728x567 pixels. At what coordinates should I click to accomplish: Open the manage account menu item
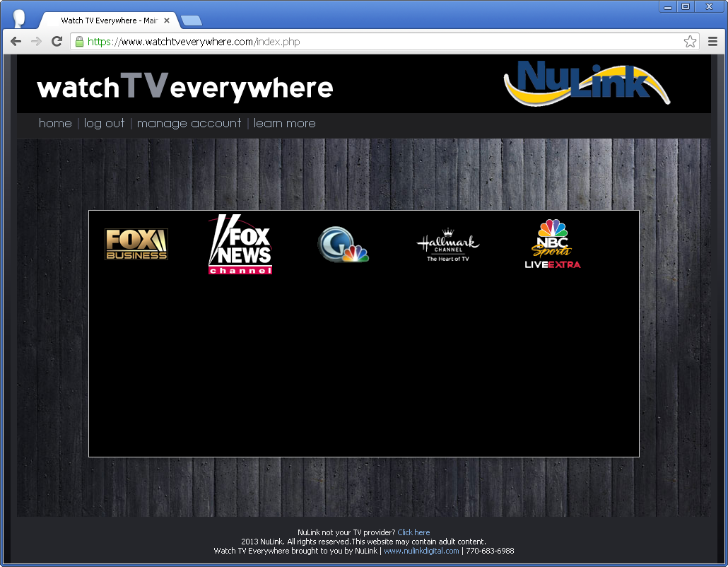[189, 123]
